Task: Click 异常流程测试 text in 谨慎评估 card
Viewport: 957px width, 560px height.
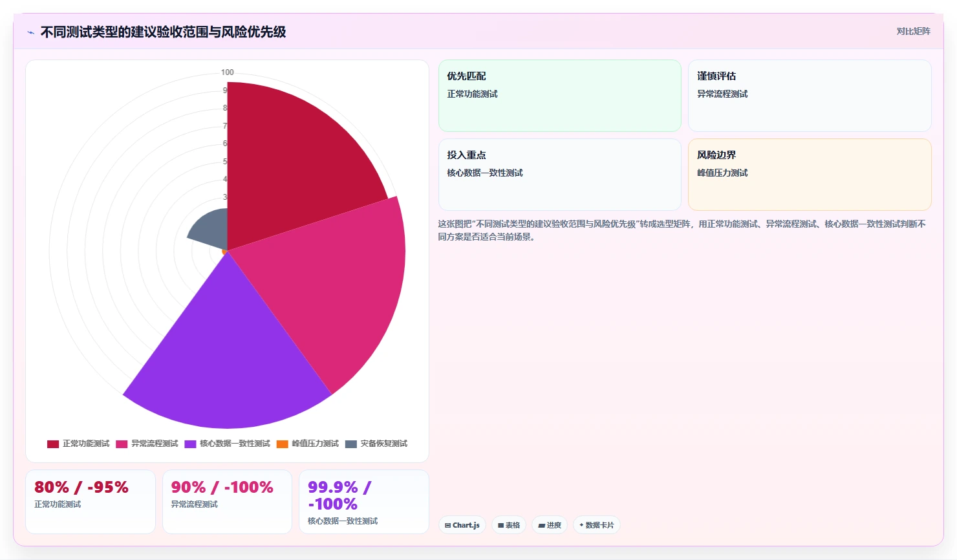Action: tap(722, 94)
